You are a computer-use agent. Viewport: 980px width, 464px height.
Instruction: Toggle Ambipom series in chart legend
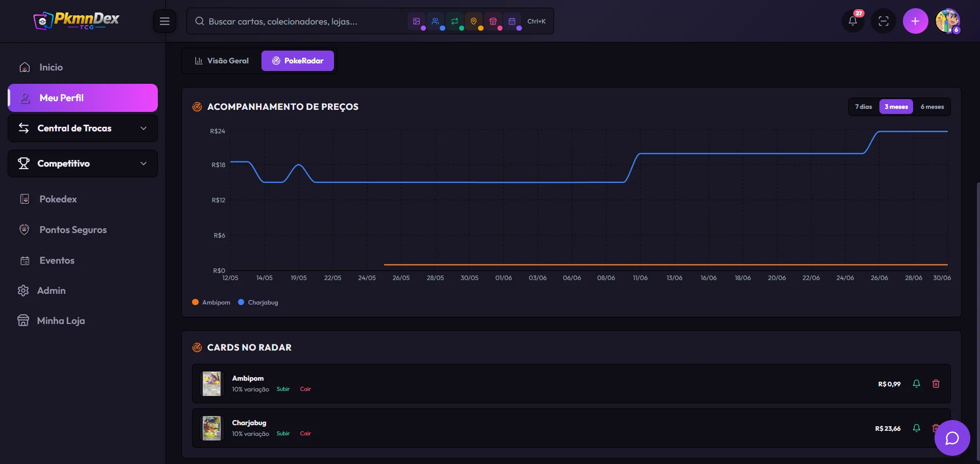(211, 303)
